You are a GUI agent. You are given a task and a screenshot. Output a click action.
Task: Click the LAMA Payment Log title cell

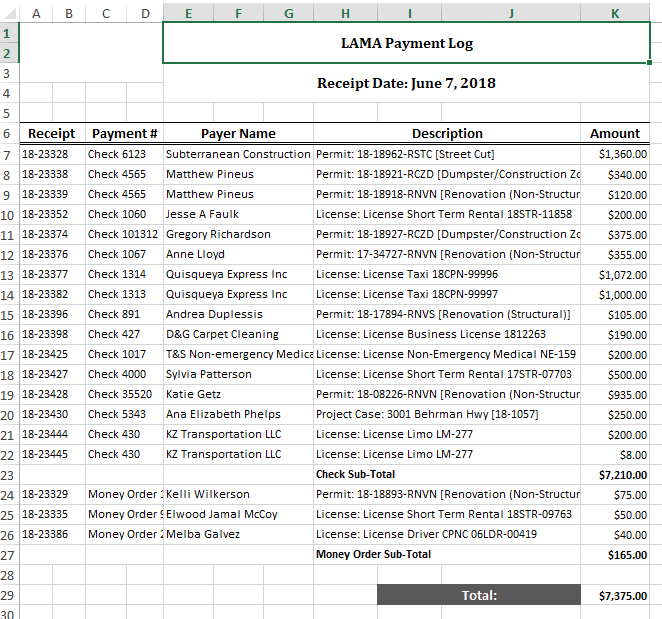tap(406, 43)
